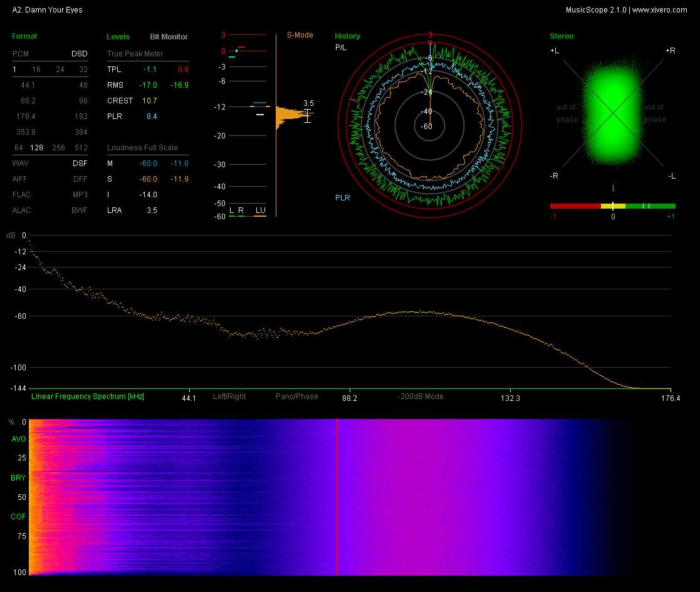This screenshot has height=592, width=700.
Task: Click the green stereo vectorscope display
Action: pos(613,113)
